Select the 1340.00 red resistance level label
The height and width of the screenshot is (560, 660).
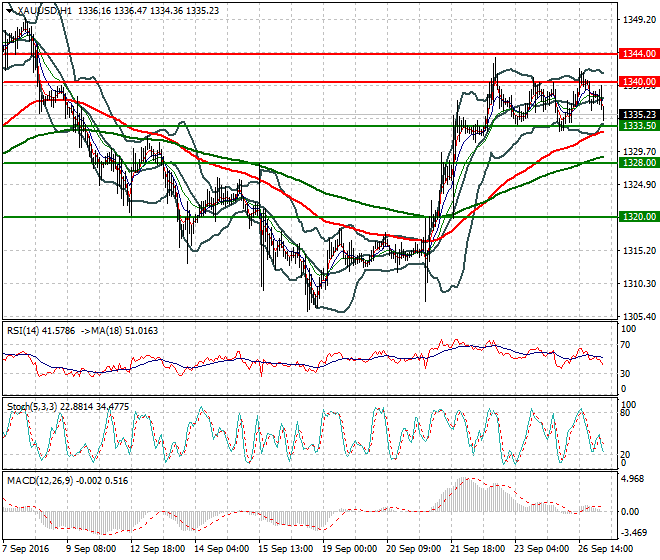pos(639,82)
